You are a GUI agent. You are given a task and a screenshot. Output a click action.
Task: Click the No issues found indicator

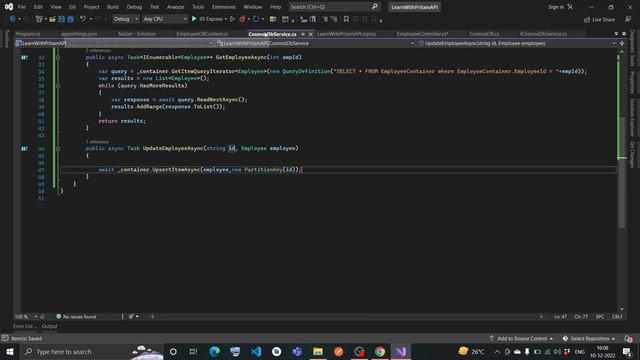(76, 316)
